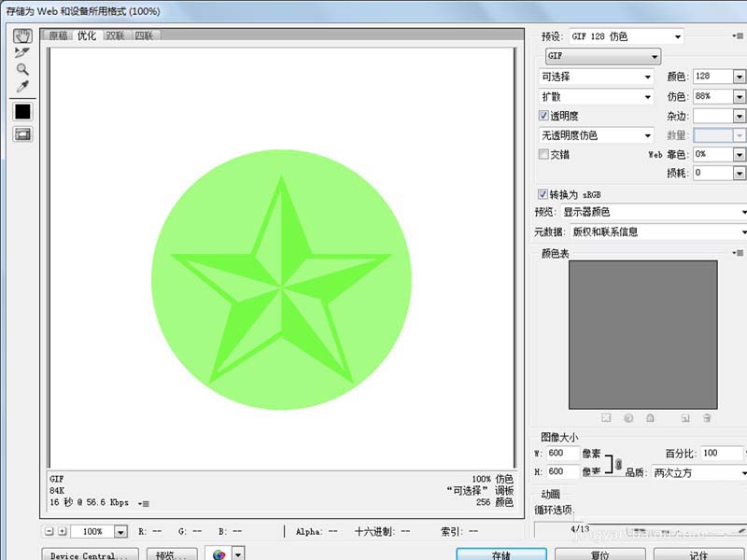
Task: Click the 256 颜色 info text
Action: (x=495, y=502)
